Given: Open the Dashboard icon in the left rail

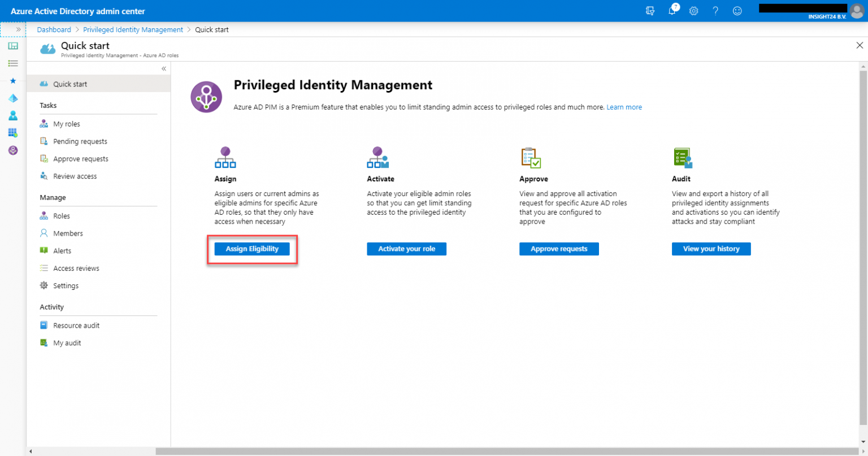Looking at the screenshot, I should click(x=12, y=46).
